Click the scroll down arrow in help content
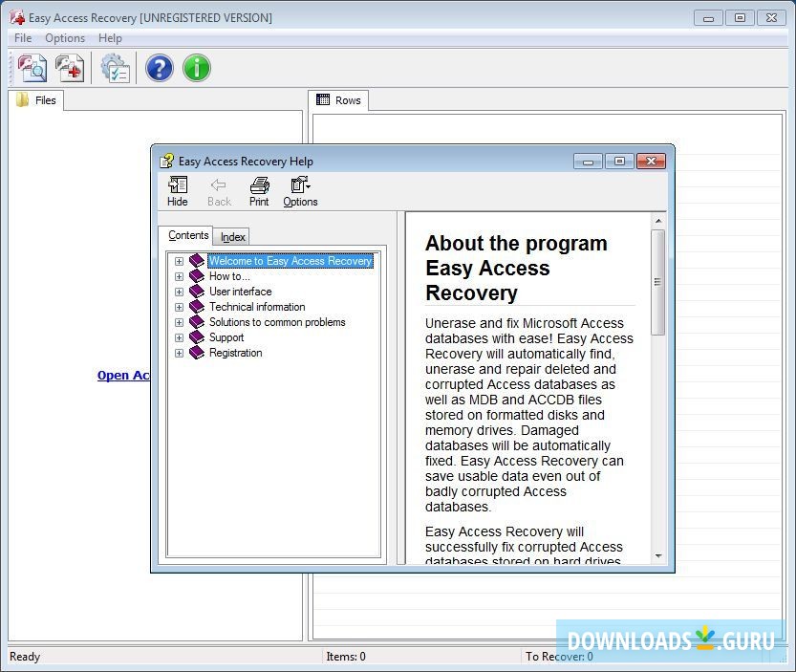 pos(657,555)
